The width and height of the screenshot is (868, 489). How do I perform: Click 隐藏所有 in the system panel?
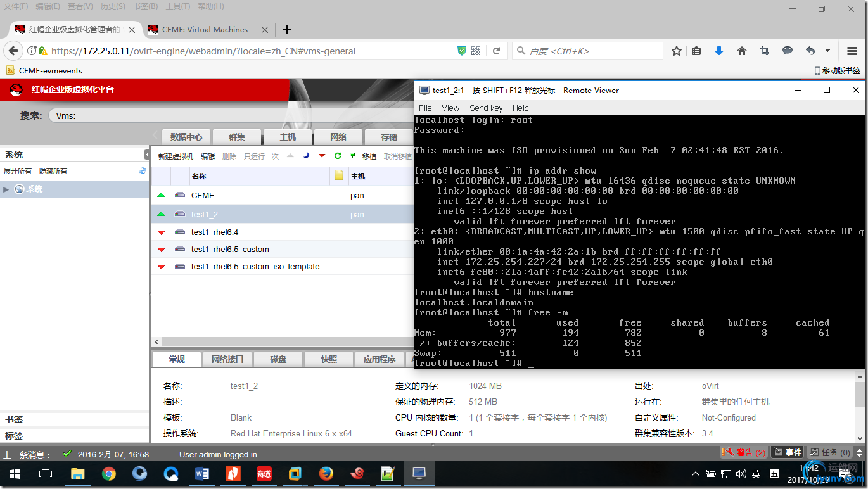(53, 171)
